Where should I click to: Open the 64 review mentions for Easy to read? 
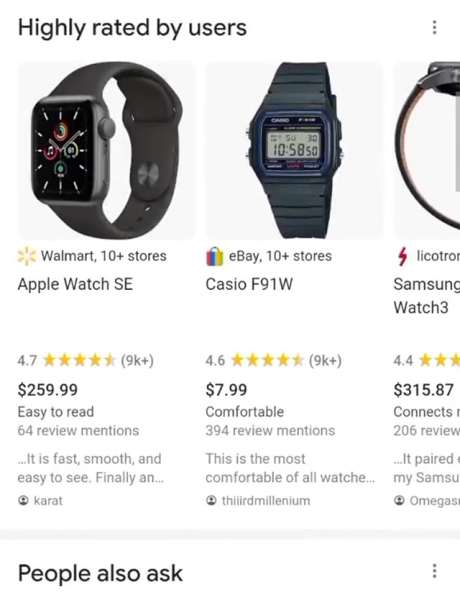78,430
